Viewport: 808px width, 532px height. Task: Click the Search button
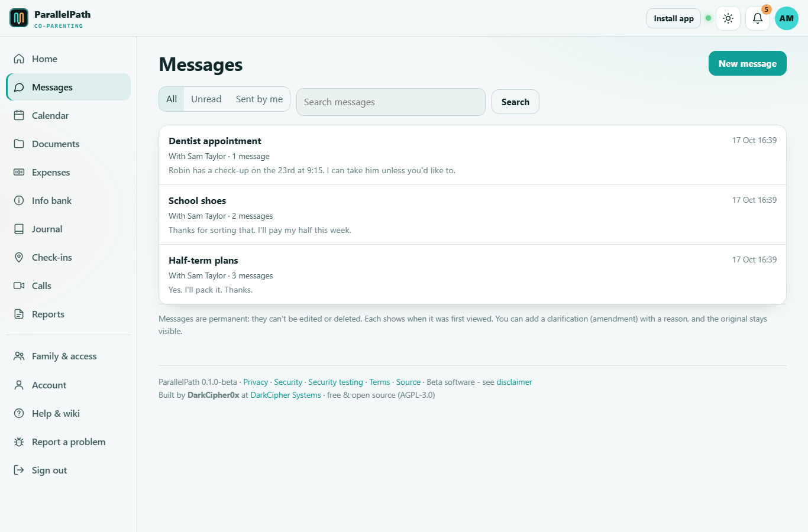click(515, 102)
